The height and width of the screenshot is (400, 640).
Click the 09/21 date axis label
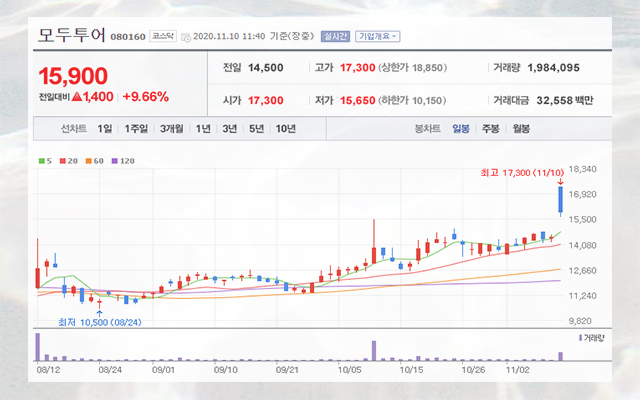coord(287,370)
